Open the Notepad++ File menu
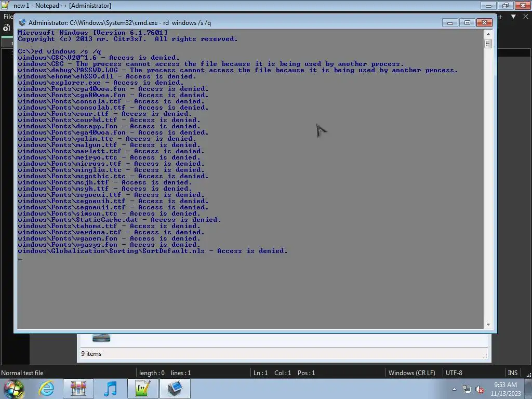 click(7, 16)
